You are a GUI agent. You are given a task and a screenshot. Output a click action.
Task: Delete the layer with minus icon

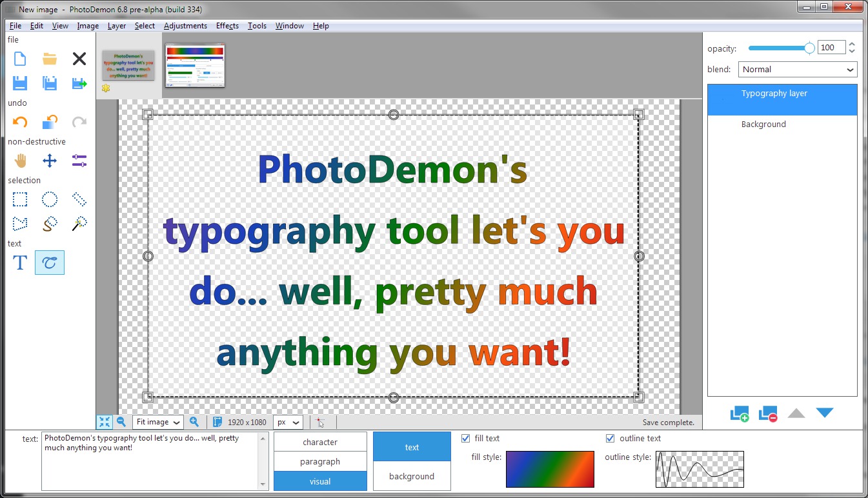(768, 413)
